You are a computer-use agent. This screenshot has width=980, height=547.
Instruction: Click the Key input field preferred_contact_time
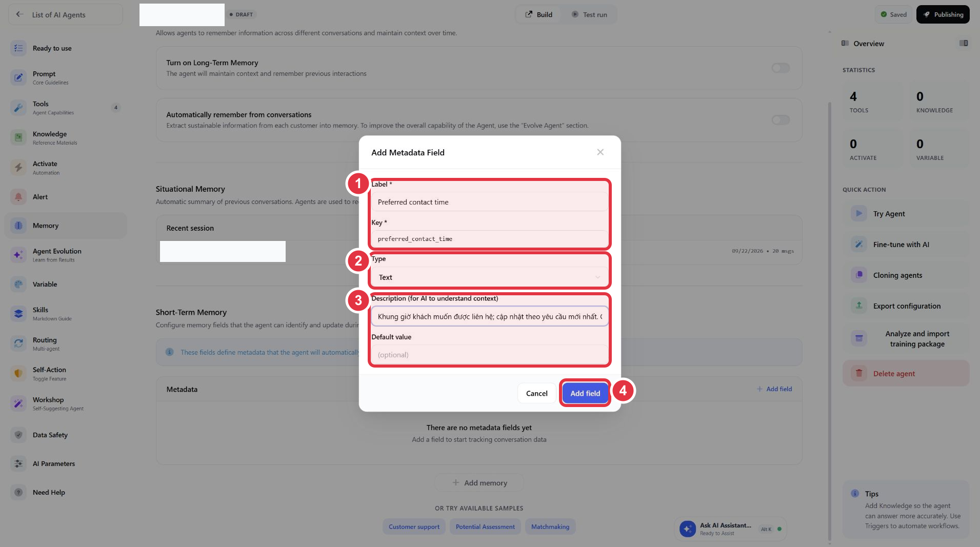[490, 239]
